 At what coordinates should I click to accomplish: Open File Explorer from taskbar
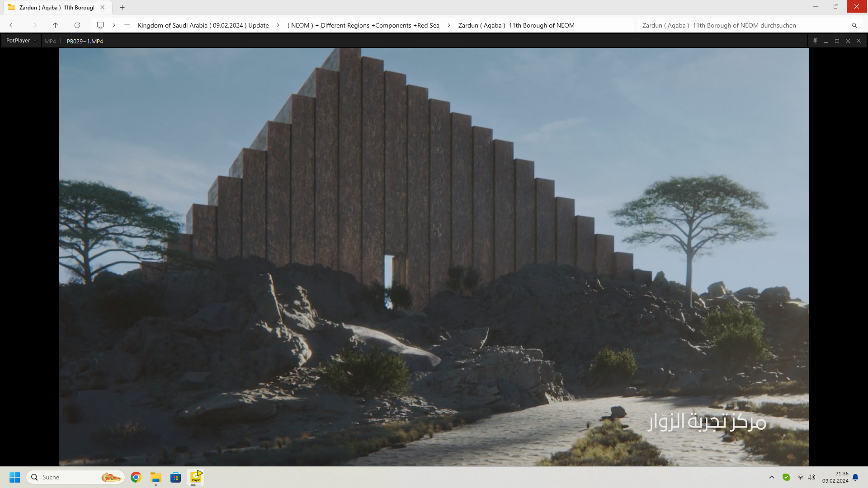156,477
